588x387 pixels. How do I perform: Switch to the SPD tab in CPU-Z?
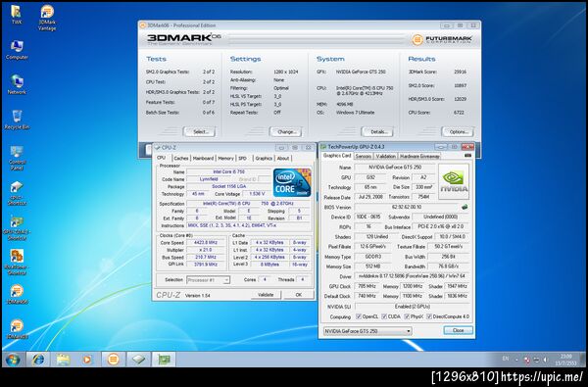tap(243, 159)
